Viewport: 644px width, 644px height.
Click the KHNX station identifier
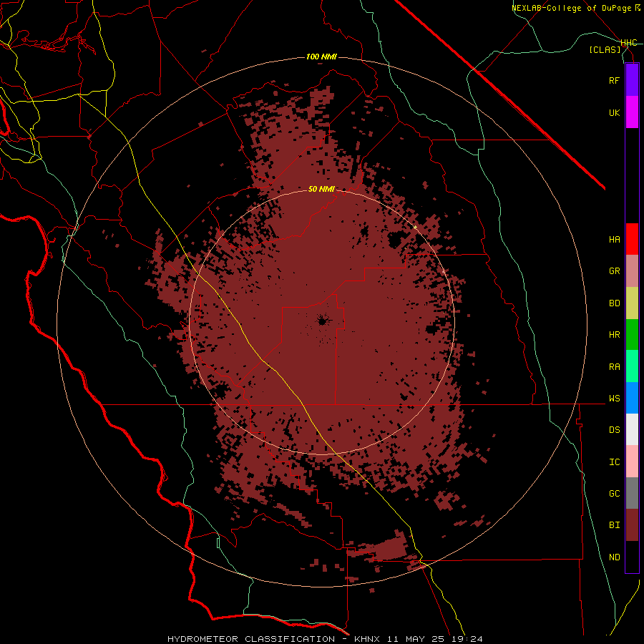coord(367,639)
